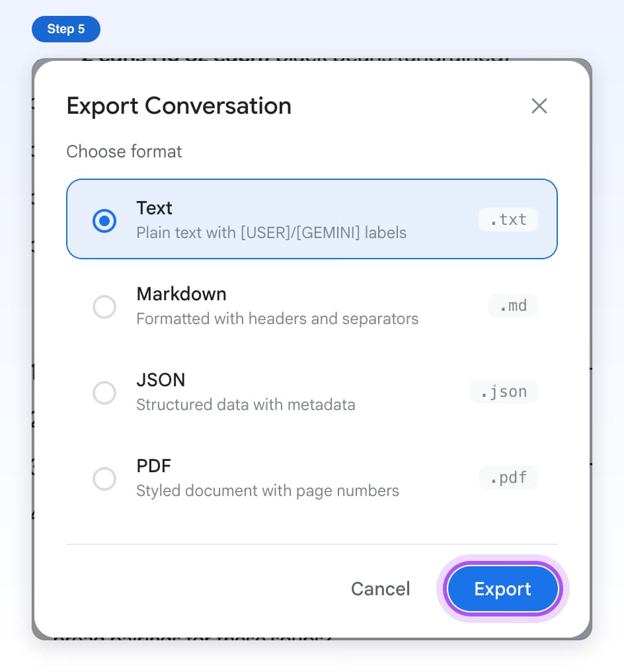Select the Markdown format radio button
The height and width of the screenshot is (672, 624).
(x=104, y=307)
